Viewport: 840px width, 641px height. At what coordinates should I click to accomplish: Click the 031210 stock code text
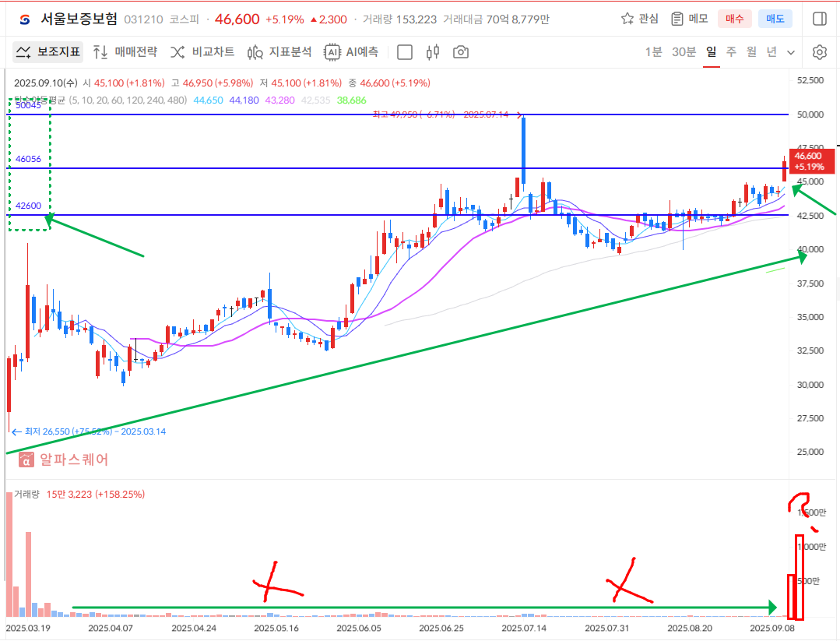(143, 19)
